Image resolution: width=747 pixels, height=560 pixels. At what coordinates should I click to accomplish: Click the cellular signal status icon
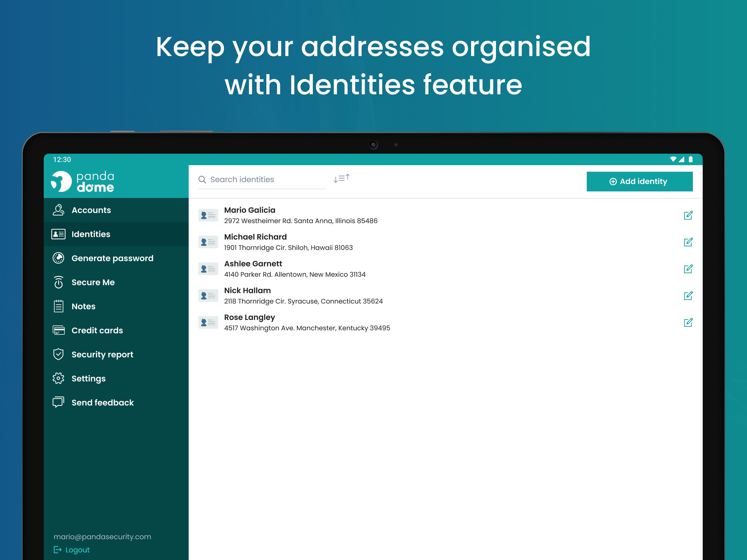click(681, 159)
